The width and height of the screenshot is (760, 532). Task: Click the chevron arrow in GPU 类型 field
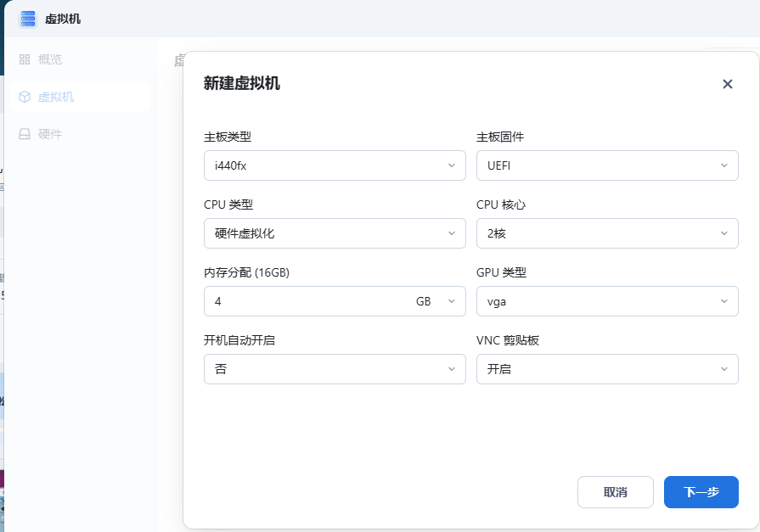[x=724, y=301]
